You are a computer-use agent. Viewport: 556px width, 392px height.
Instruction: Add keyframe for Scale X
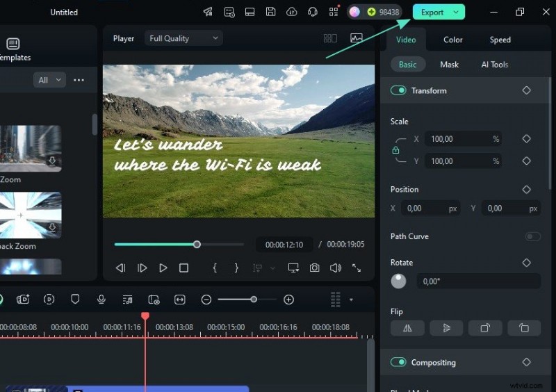[526, 139]
